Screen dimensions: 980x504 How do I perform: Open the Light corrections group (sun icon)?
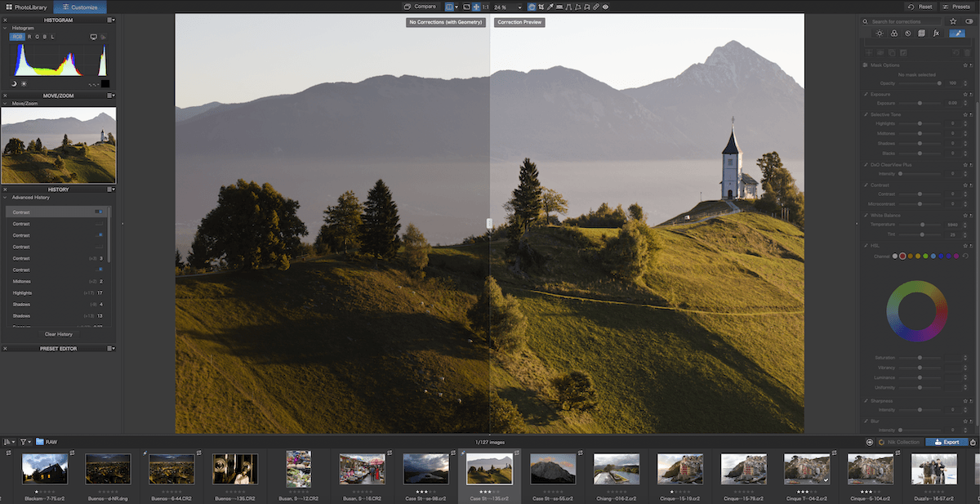coord(880,33)
